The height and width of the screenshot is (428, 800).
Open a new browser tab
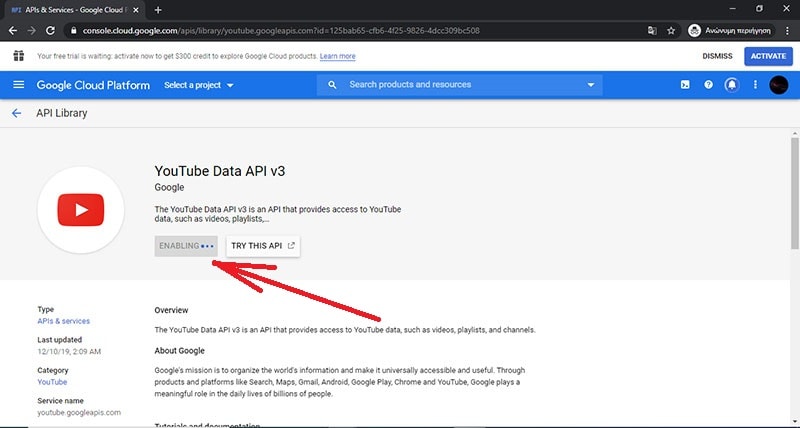(x=157, y=8)
